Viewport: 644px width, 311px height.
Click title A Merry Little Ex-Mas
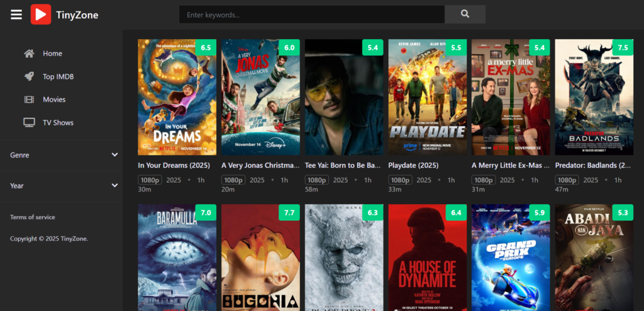tap(511, 166)
